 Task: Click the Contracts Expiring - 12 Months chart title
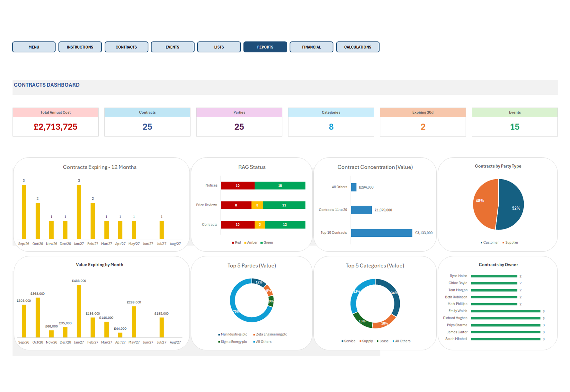[x=100, y=167]
